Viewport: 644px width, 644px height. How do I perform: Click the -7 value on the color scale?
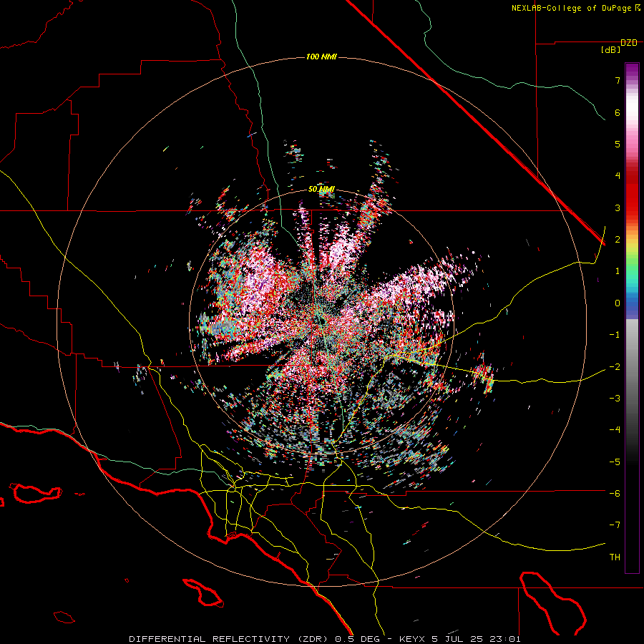point(615,525)
